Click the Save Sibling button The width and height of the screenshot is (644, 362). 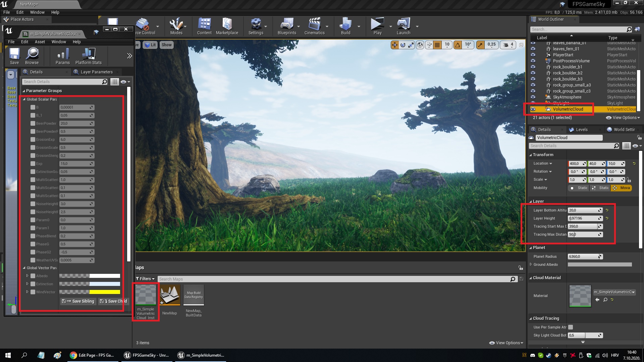click(x=78, y=301)
